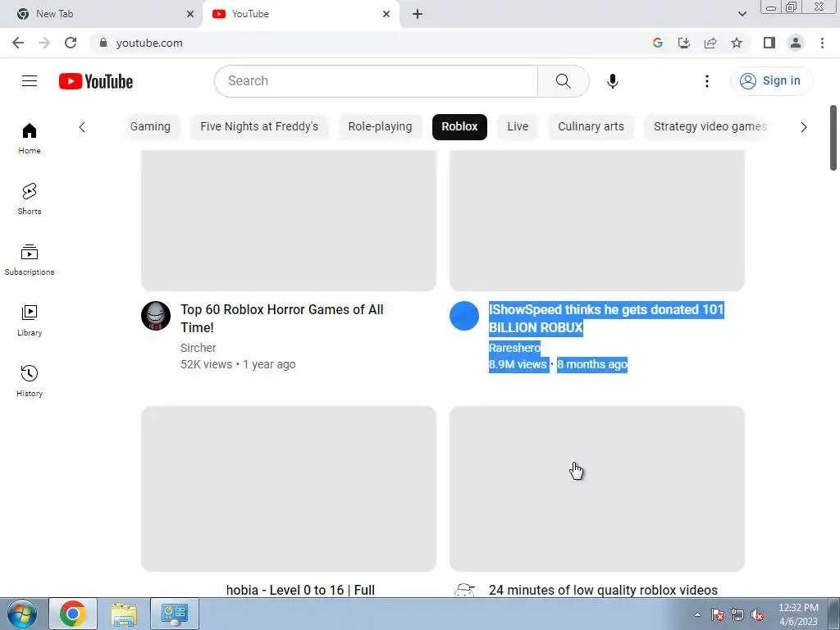Open Chrome profile avatar
The width and height of the screenshot is (840, 630).
click(796, 43)
